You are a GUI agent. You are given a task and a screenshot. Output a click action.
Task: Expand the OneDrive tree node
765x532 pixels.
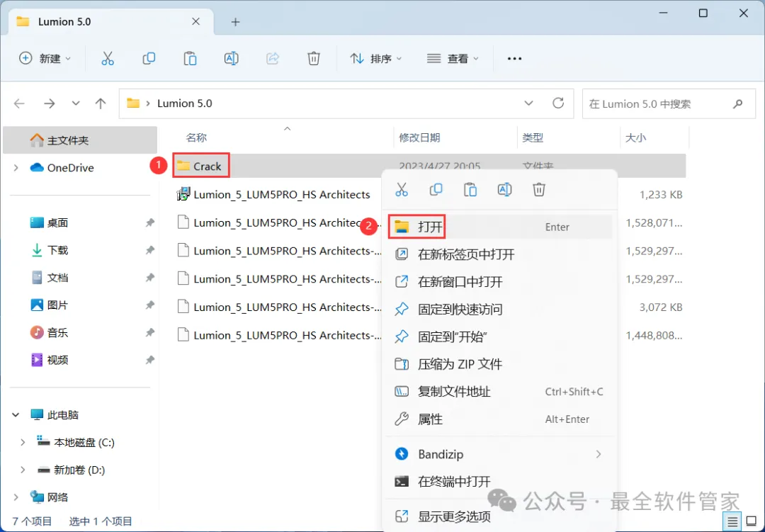coord(16,168)
